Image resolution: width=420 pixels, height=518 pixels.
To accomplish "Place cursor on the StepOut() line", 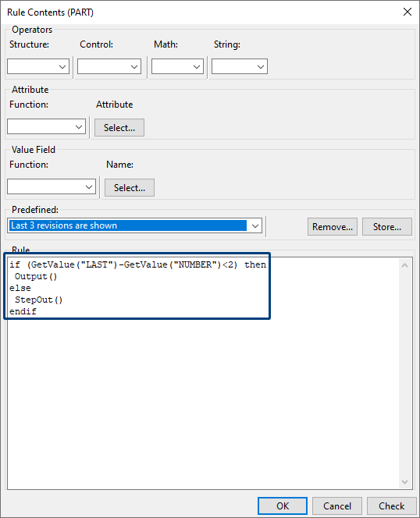I will tap(39, 300).
